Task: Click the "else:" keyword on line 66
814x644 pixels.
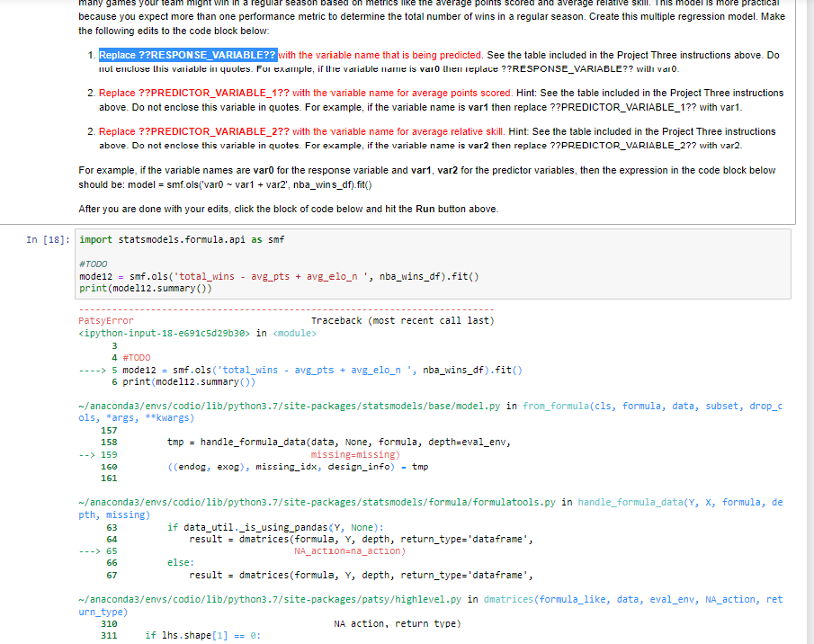Action: click(x=181, y=562)
